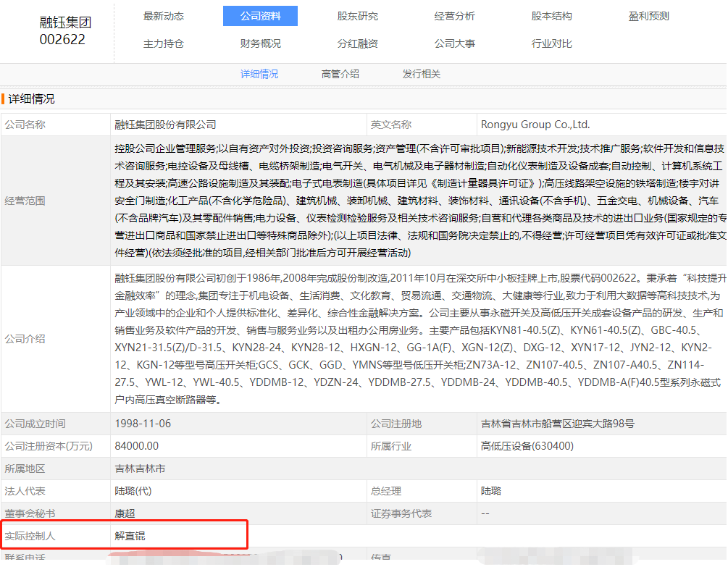Screen dimensions: 728x567
Task: Open the 经营分析 tab
Action: (x=454, y=16)
